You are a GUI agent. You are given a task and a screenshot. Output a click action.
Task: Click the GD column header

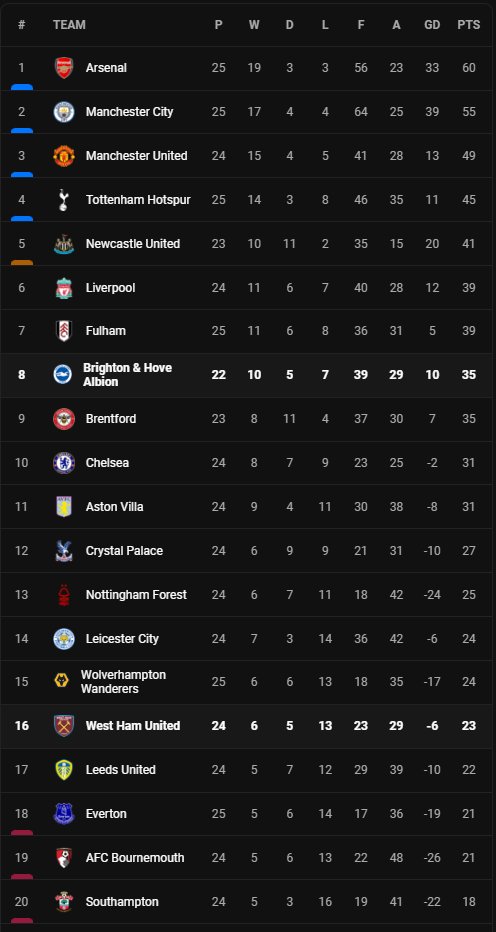coord(432,25)
